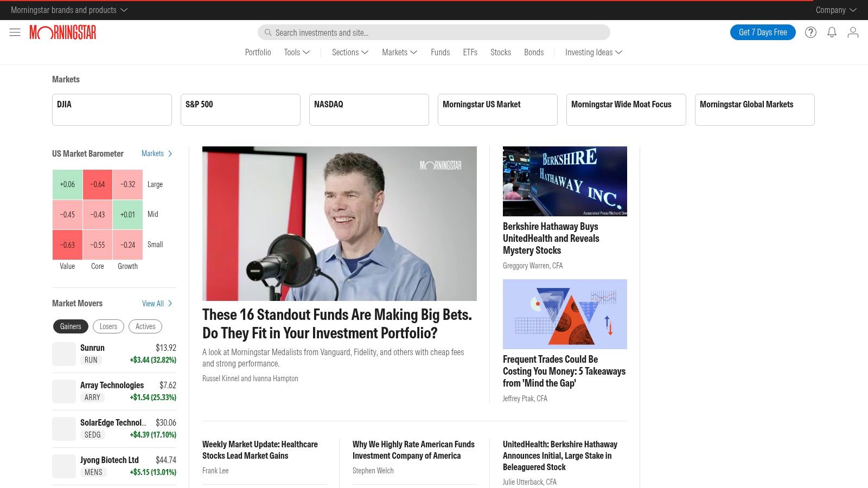The width and height of the screenshot is (868, 488).
Task: Open Sunrun stock entry
Action: coord(114,354)
